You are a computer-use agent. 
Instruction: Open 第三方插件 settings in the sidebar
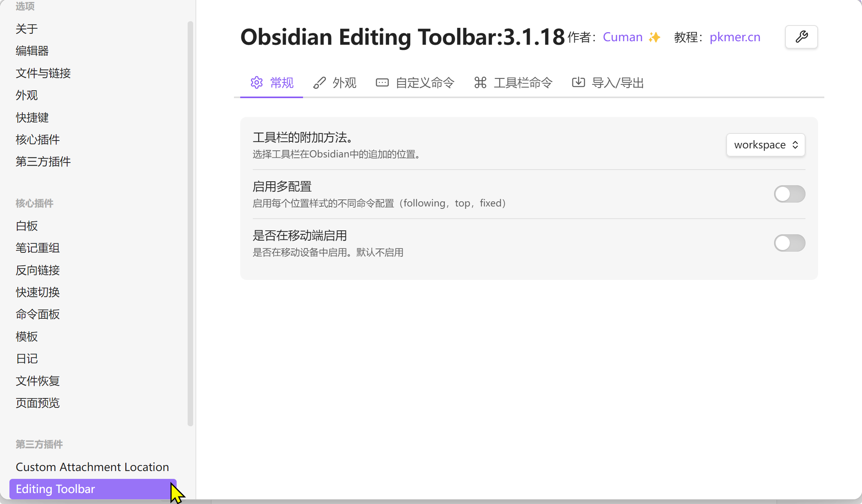pyautogui.click(x=43, y=161)
